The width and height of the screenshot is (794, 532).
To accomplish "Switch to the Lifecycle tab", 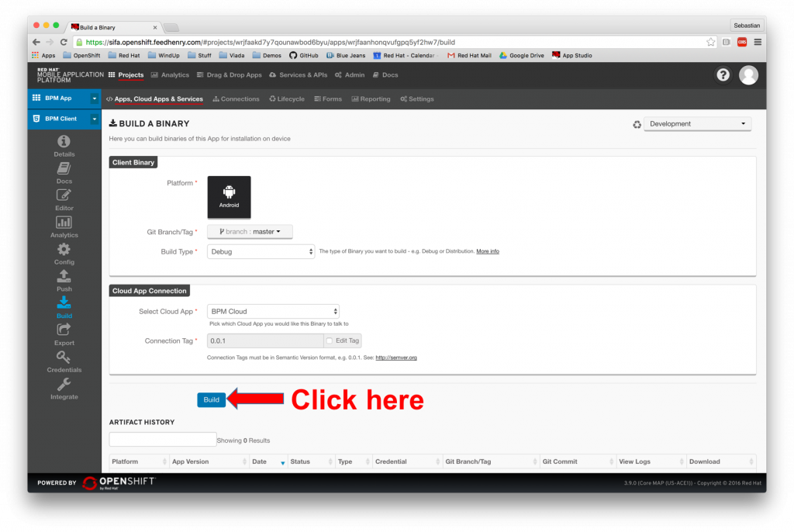I will pos(287,98).
